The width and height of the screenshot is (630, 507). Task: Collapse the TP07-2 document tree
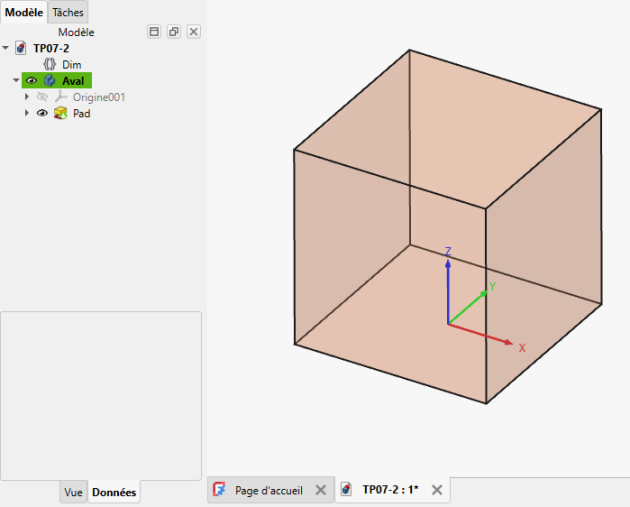[x=6, y=48]
